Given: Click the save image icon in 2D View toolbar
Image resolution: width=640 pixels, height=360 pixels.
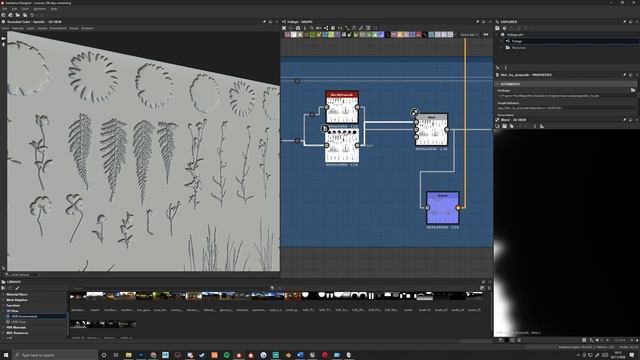Looking at the screenshot, I should (504, 126).
